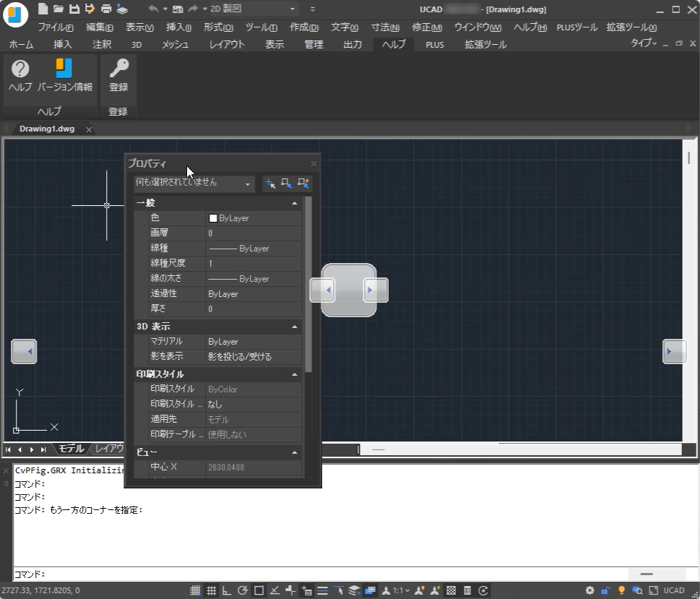The image size is (700, 599).
Task: Click the settings gear in status bar
Action: [x=589, y=590]
